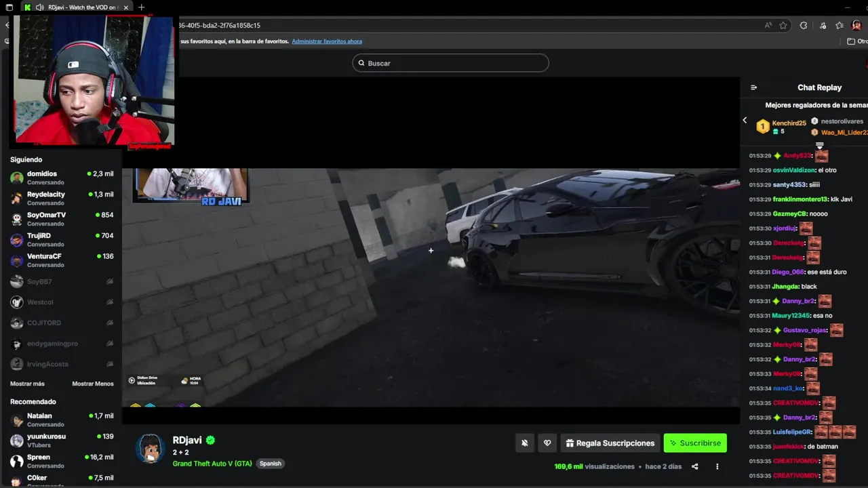
Task: Open offline IrvingAcosta channel
Action: [61, 364]
